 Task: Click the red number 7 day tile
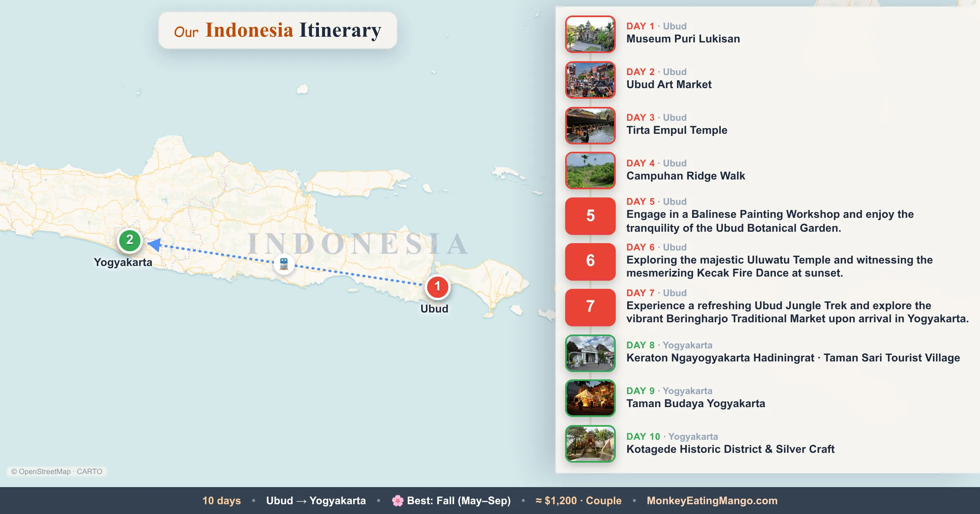point(590,308)
